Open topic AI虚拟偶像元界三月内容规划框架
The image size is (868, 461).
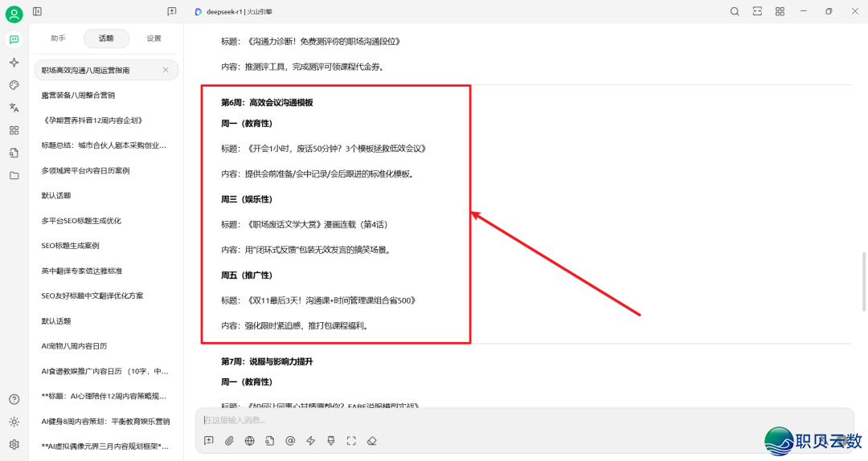[106, 446]
